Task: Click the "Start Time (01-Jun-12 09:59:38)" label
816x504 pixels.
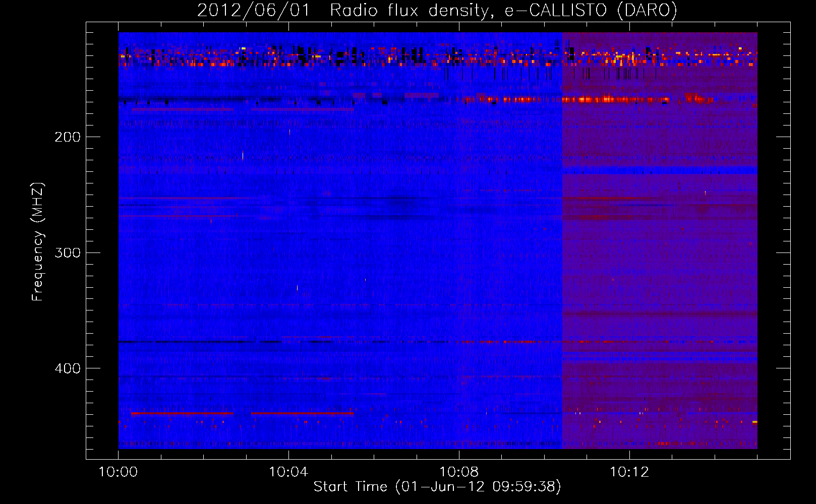Action: click(437, 487)
